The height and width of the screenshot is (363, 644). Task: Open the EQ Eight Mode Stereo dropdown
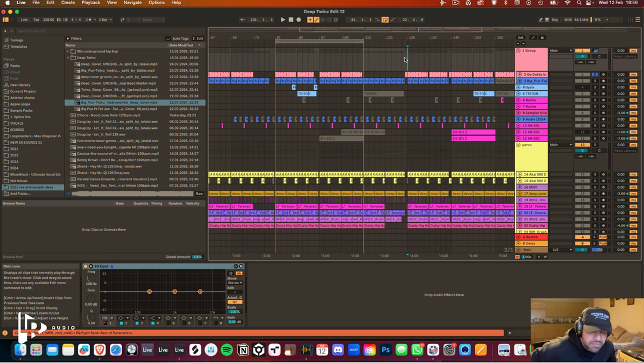[x=234, y=282]
